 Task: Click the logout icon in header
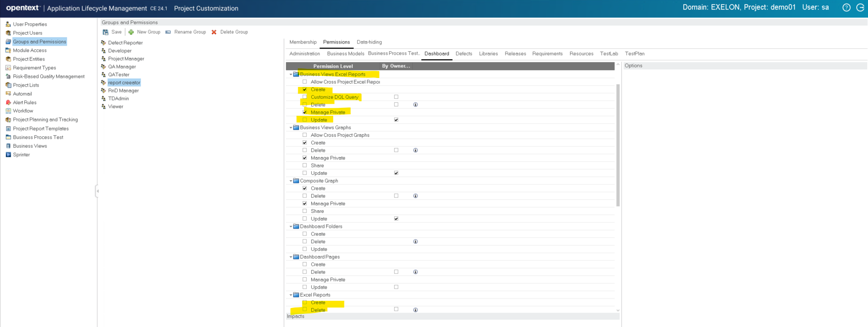(x=860, y=8)
